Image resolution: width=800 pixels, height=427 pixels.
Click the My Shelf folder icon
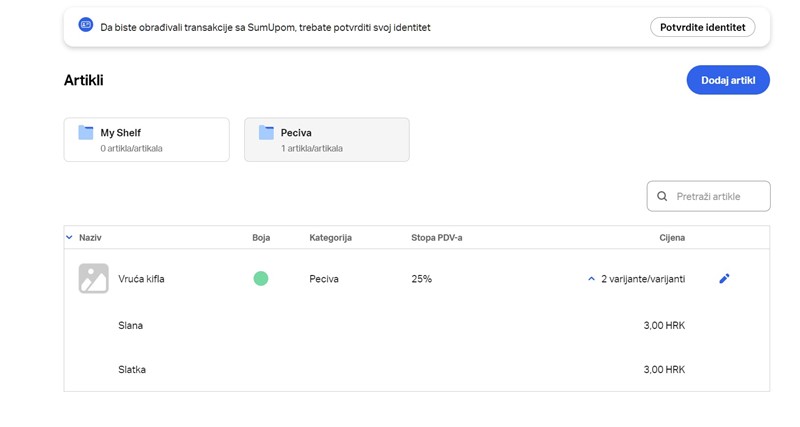[x=86, y=133]
